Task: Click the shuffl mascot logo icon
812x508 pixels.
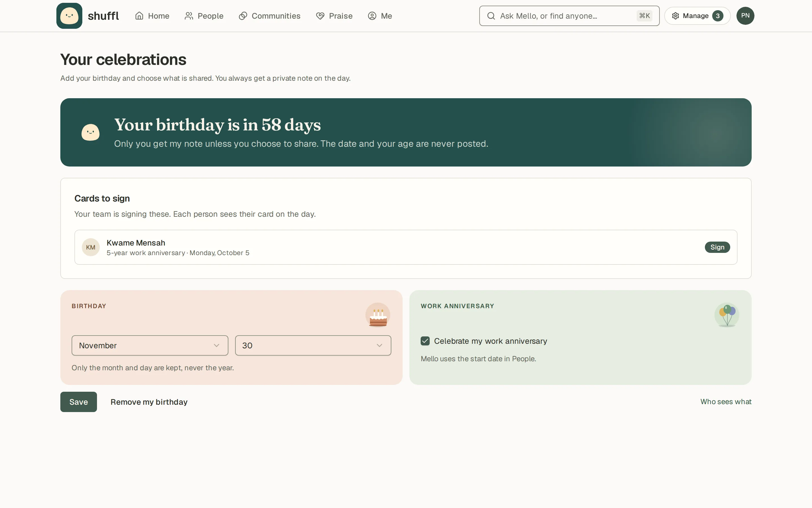Action: [69, 16]
